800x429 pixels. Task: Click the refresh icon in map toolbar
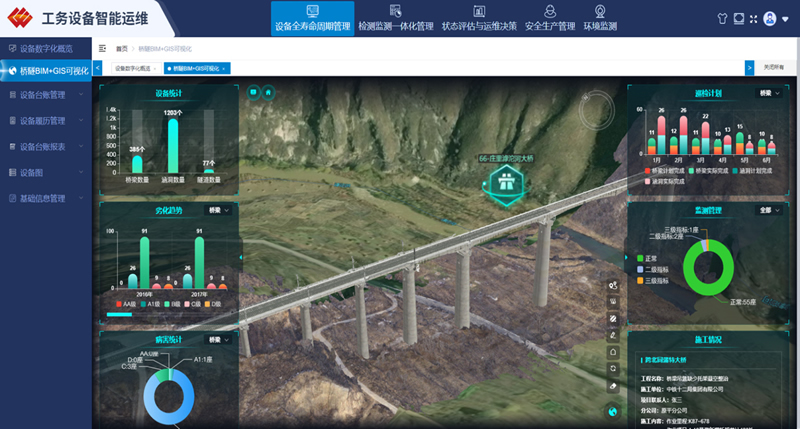click(x=612, y=369)
